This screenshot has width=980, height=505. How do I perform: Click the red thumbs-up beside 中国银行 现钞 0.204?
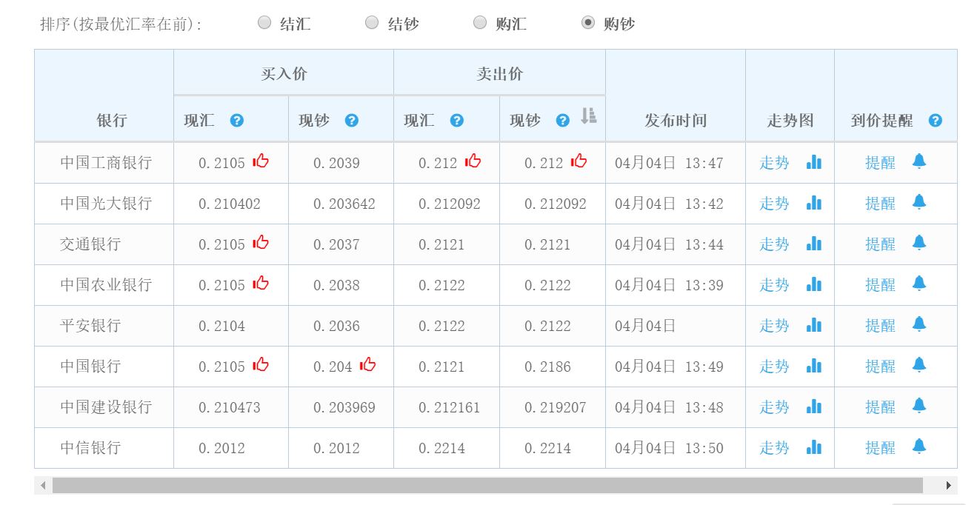(x=367, y=364)
